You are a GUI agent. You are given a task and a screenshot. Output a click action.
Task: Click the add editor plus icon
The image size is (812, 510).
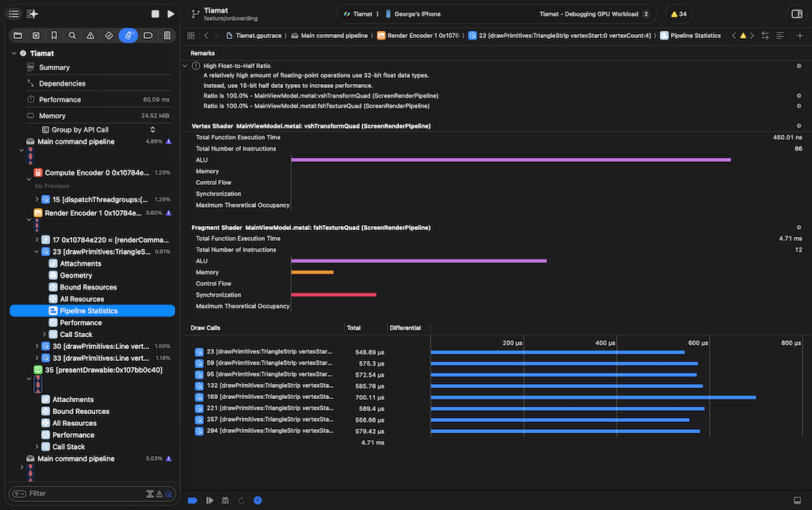(799, 36)
